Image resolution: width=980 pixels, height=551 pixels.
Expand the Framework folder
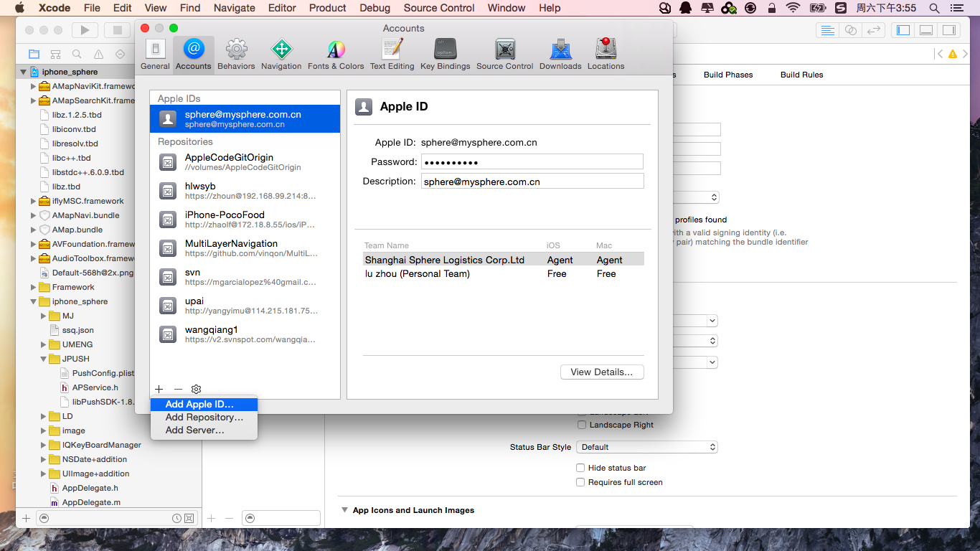pos(33,287)
